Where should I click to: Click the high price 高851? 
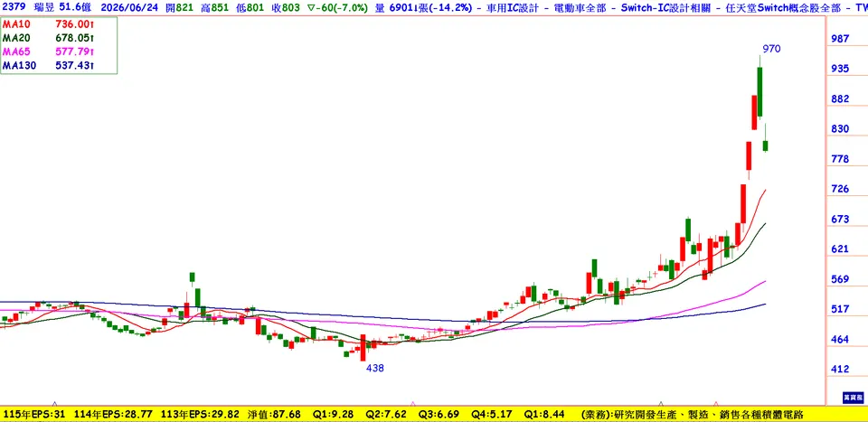(x=213, y=9)
